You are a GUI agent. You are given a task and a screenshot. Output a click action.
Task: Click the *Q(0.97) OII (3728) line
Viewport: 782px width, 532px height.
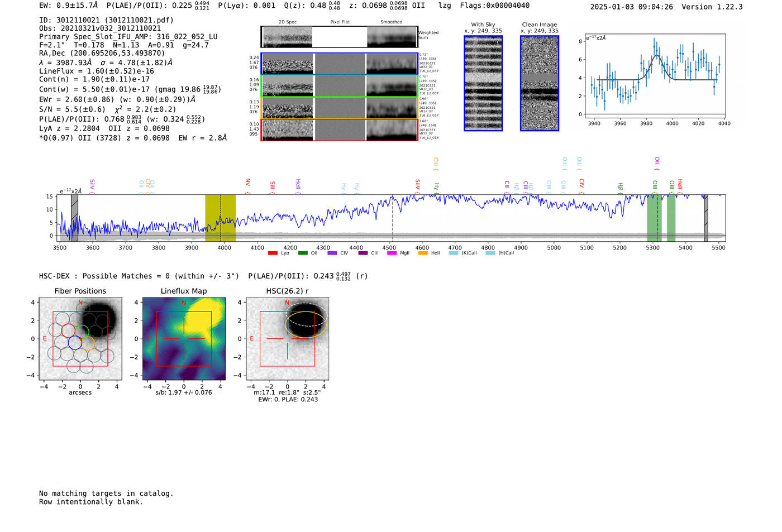click(133, 138)
